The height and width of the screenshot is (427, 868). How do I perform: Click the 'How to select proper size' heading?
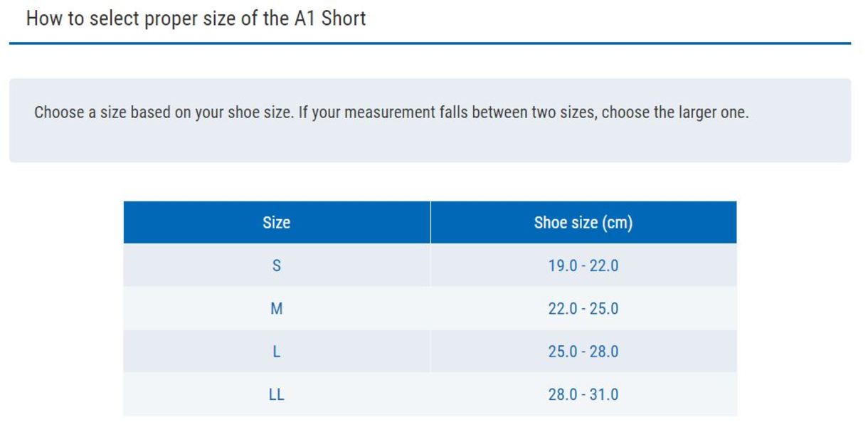(142, 18)
